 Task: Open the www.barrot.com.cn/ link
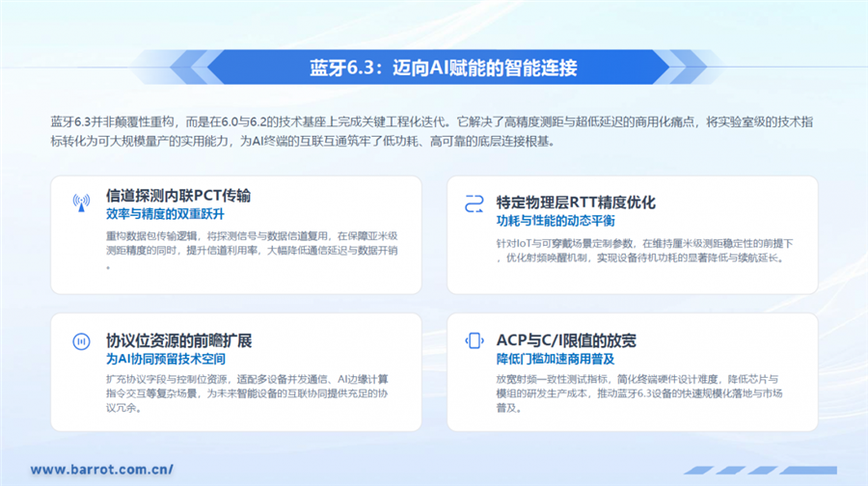(102, 470)
